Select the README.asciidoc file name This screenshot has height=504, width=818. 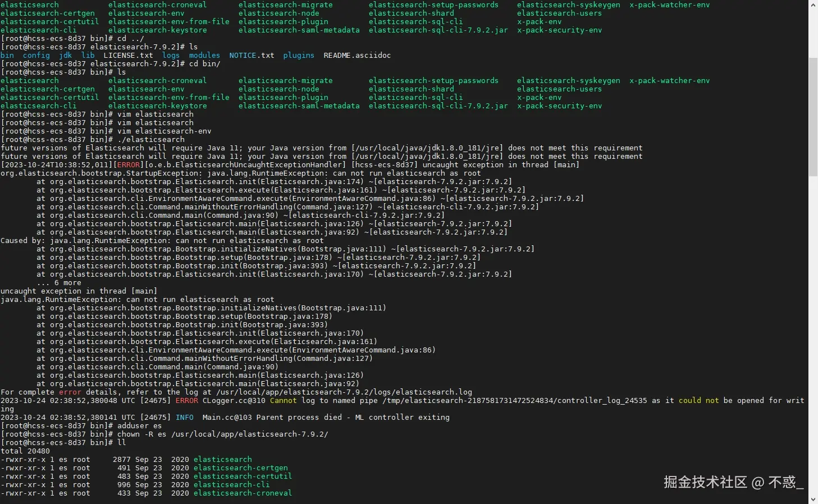click(x=357, y=56)
